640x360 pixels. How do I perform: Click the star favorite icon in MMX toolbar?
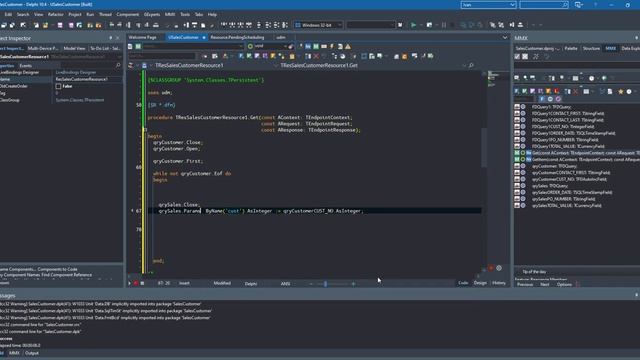coord(620,91)
